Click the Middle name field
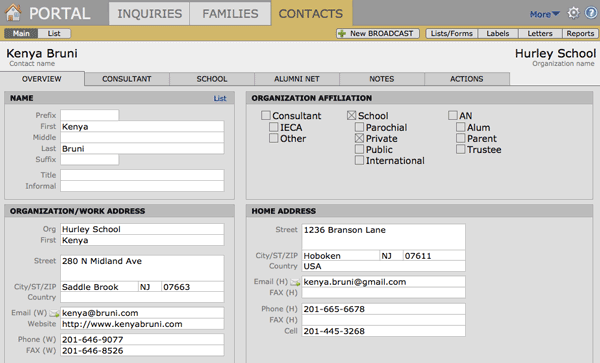This screenshot has height=363, width=600. pyautogui.click(x=142, y=137)
